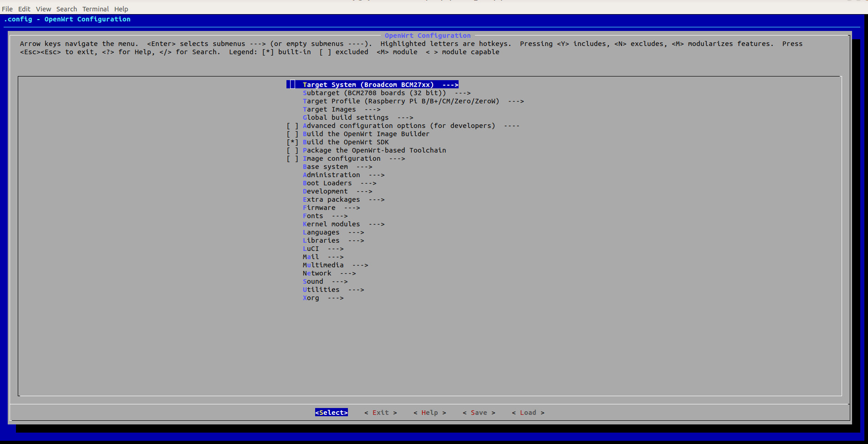Open Kernel modules entry

point(344,224)
